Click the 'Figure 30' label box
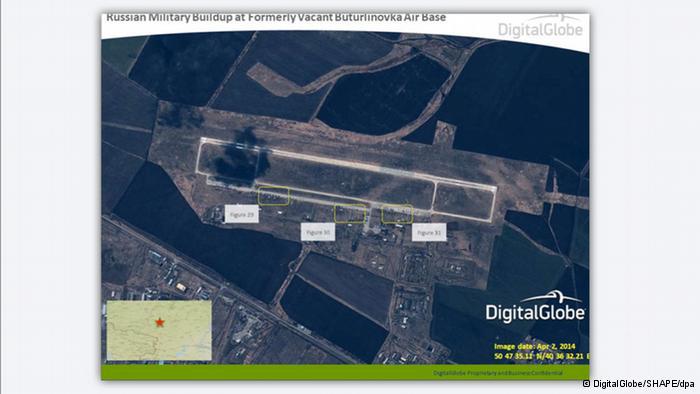 point(318,232)
